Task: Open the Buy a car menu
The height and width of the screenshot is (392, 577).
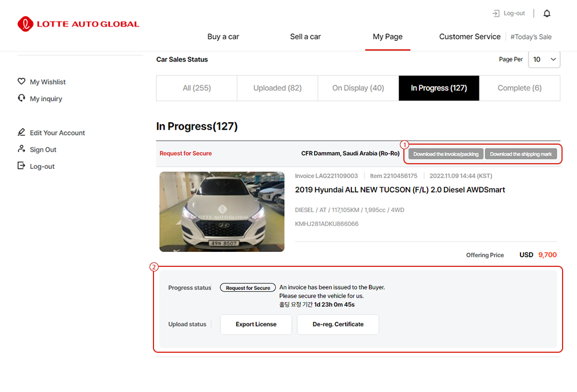Action: tap(223, 37)
